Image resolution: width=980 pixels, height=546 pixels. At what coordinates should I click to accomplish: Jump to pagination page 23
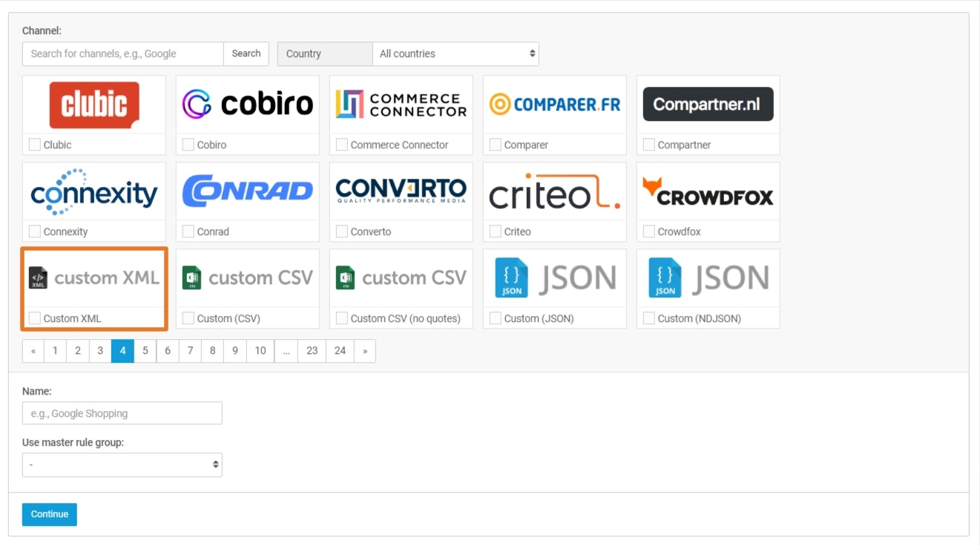pyautogui.click(x=312, y=351)
